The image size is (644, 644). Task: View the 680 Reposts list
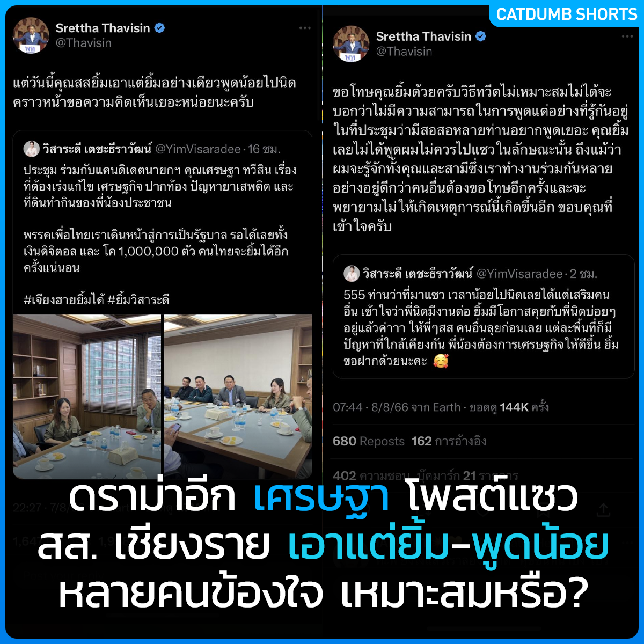click(369, 441)
